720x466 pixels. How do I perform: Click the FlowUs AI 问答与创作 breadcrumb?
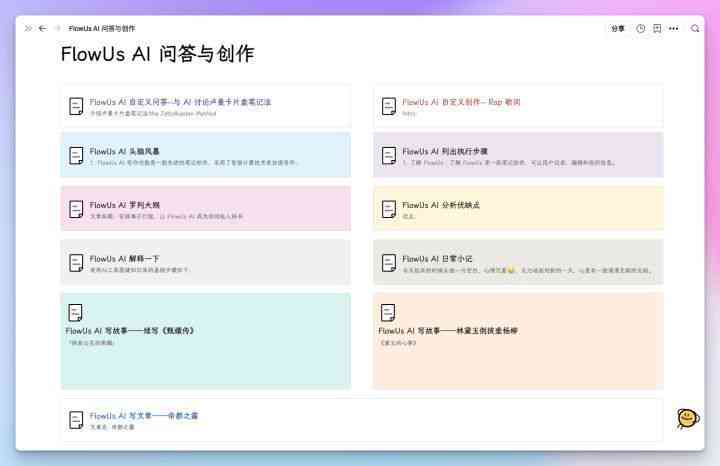click(x=102, y=28)
